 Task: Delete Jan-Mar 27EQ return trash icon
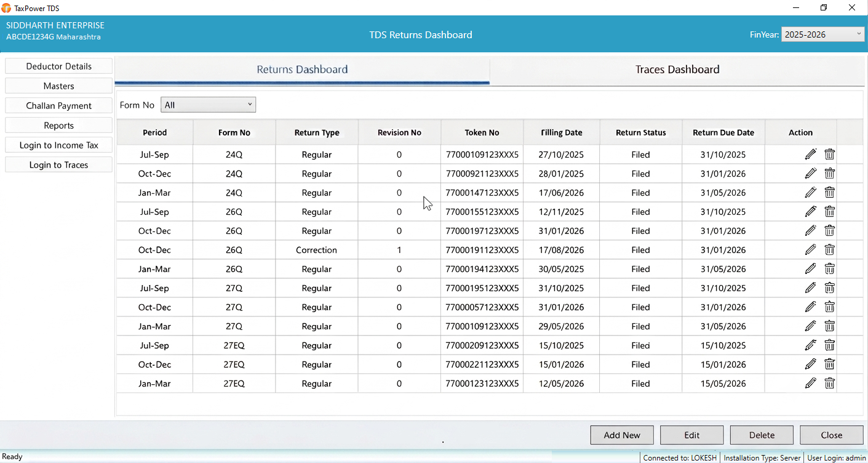(x=829, y=384)
